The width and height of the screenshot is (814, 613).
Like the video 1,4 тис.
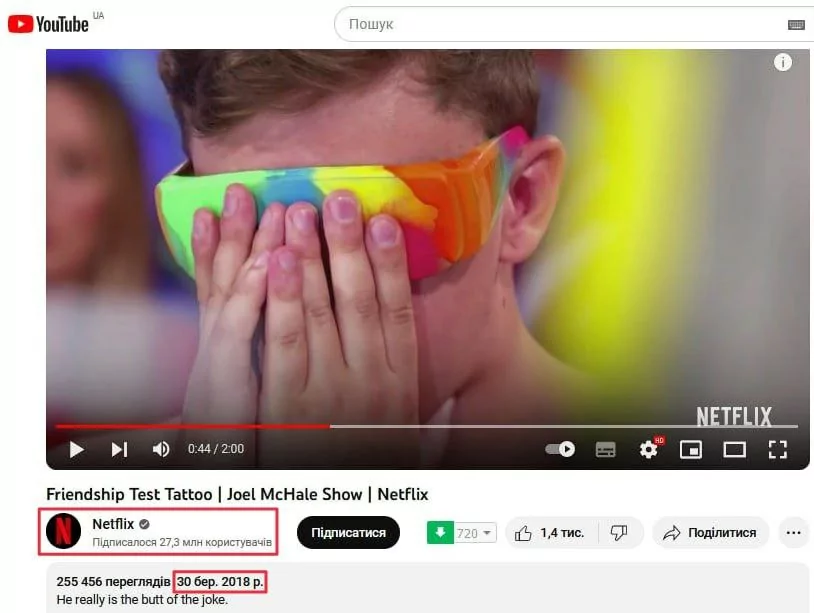[x=550, y=533]
